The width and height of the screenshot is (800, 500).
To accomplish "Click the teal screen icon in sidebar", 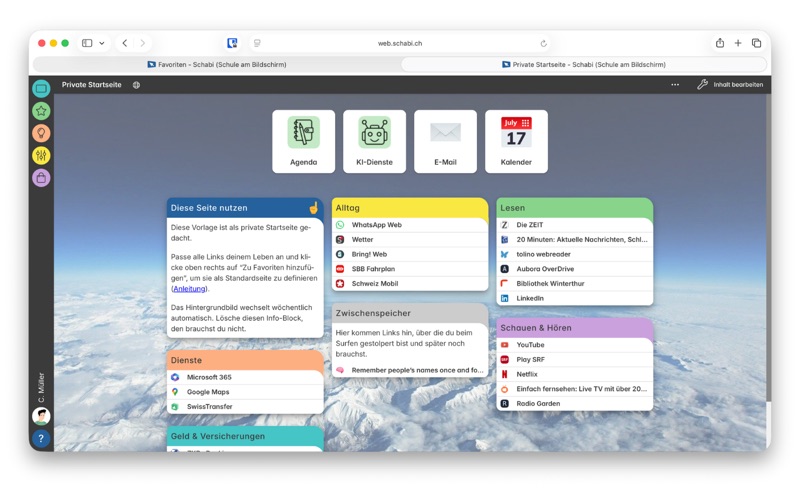I will [41, 88].
